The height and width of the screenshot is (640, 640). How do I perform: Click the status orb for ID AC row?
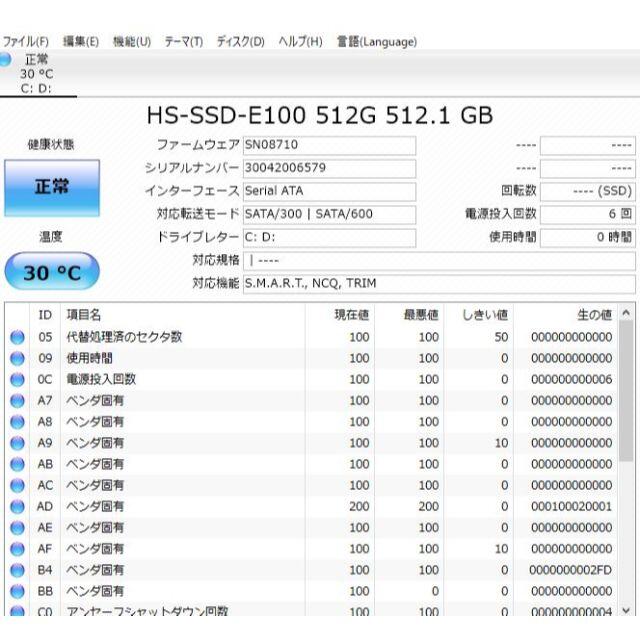[x=17, y=486]
